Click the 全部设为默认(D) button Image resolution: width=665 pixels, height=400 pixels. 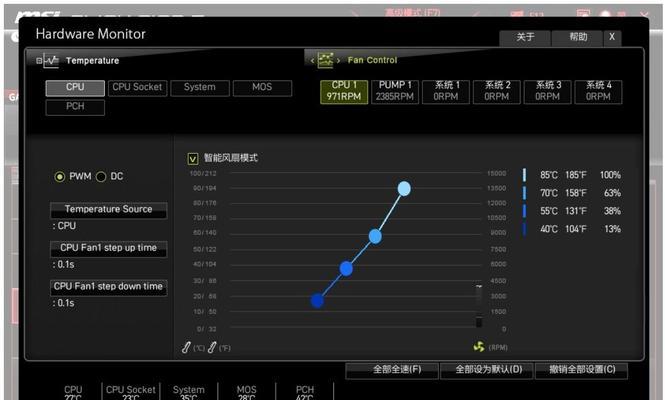click(488, 370)
